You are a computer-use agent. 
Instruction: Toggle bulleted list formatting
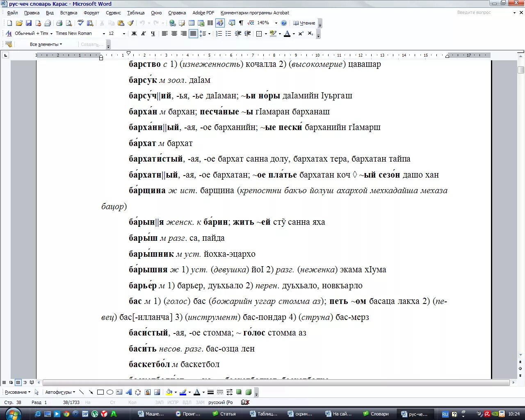tap(228, 34)
